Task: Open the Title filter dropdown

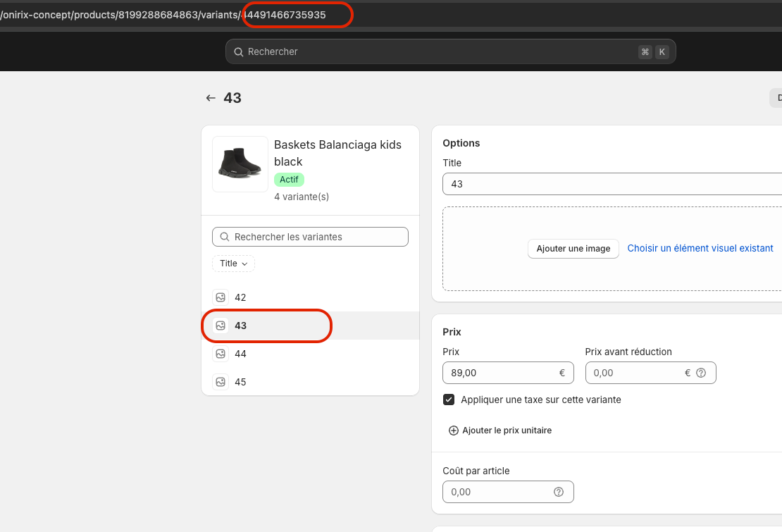Action: [233, 264]
